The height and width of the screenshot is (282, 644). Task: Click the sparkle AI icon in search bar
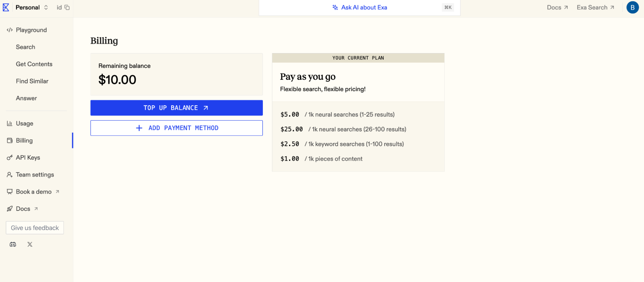[x=335, y=7]
